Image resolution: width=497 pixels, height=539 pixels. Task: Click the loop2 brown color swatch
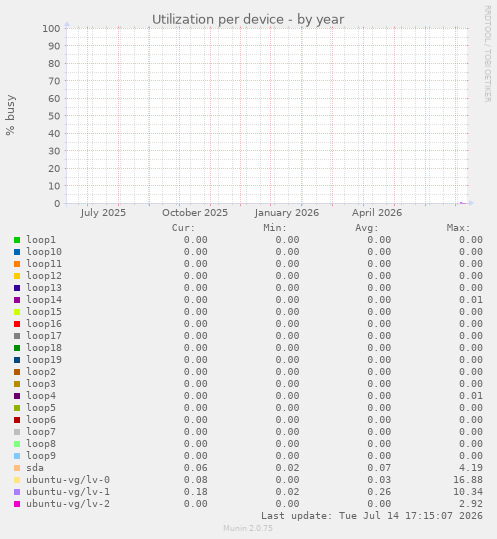[17, 372]
